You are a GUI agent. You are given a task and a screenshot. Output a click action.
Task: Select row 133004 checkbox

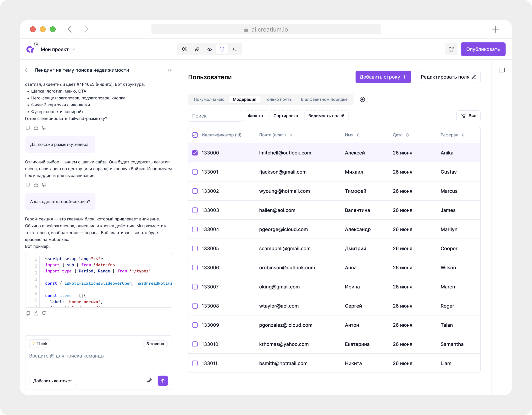point(195,229)
